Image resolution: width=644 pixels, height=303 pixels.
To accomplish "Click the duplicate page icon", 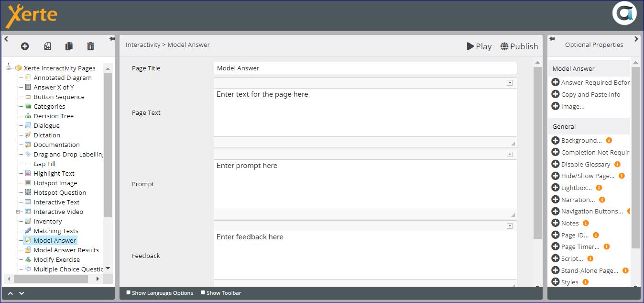I will [x=69, y=46].
